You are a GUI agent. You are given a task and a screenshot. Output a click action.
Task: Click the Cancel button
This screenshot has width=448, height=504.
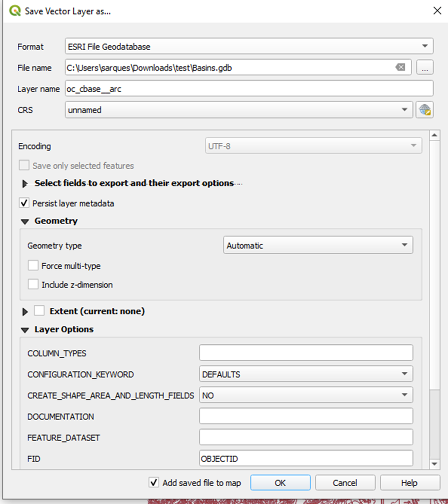(x=345, y=482)
